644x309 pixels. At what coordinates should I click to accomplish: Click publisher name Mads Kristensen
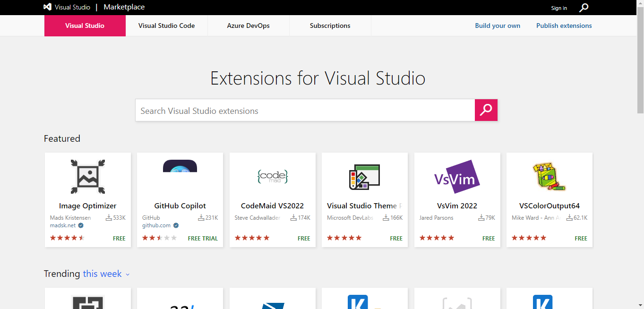(x=70, y=218)
